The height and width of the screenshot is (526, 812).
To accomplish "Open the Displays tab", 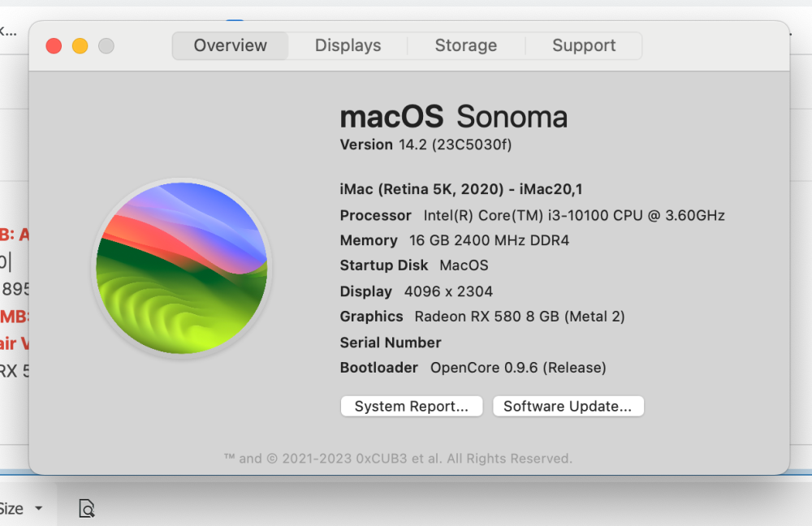I will (x=348, y=45).
